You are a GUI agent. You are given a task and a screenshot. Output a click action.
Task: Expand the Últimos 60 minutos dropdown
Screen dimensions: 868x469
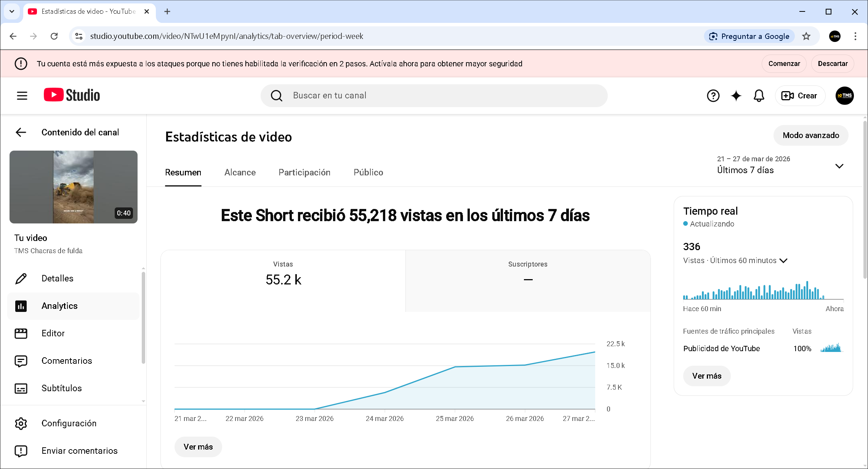point(784,260)
